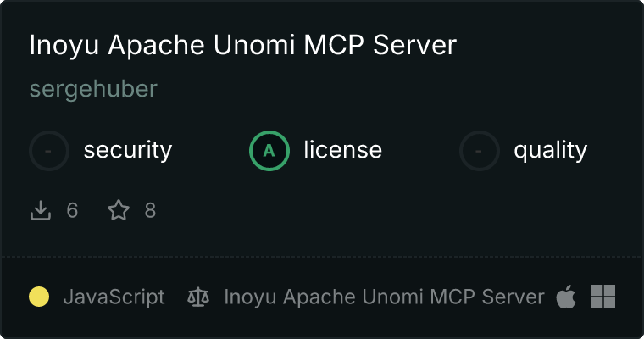Open the Inoyu Apache Unomi MCP Server title
The image size is (644, 339).
click(242, 45)
